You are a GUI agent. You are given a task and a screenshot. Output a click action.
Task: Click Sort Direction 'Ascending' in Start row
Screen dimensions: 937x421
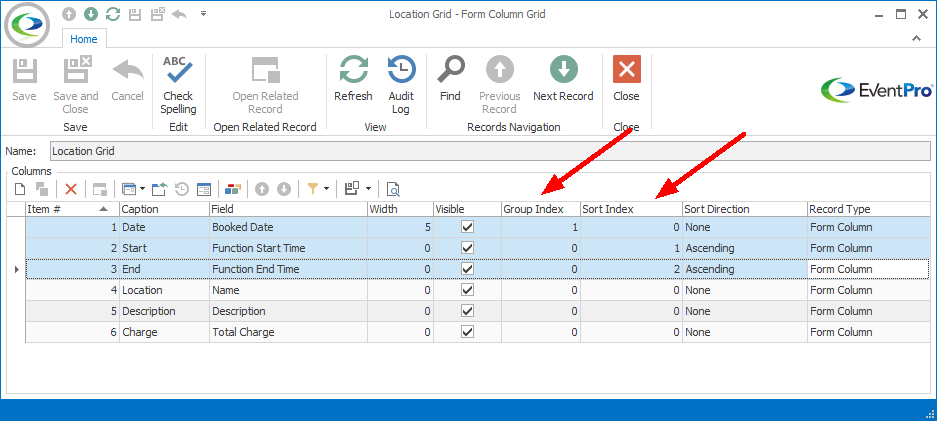click(x=745, y=248)
